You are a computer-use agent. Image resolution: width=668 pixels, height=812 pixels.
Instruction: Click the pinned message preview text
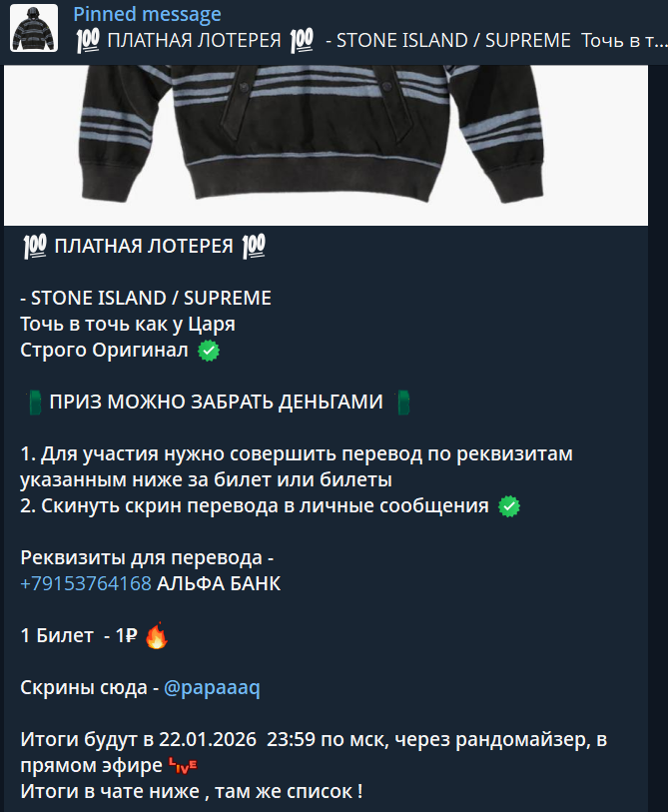click(370, 40)
